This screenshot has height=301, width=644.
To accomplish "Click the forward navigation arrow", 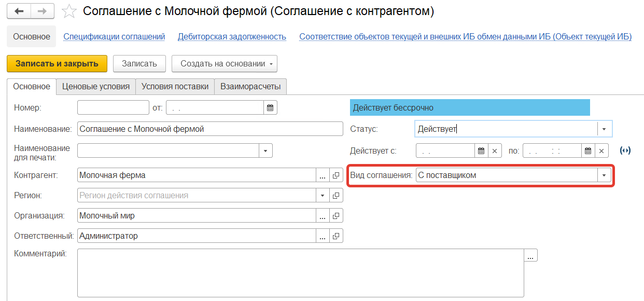I will (43, 11).
